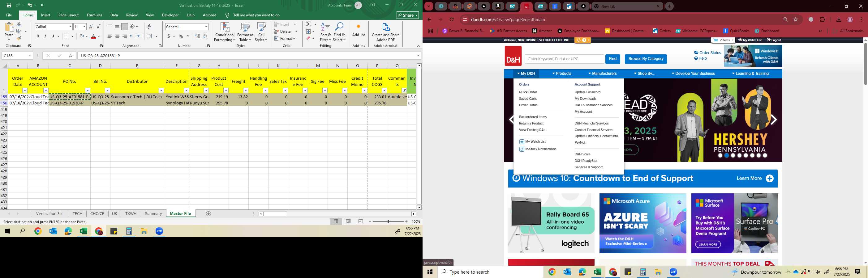Click Create and Share Adobe PDF
This screenshot has height=278, width=868.
tap(385, 32)
